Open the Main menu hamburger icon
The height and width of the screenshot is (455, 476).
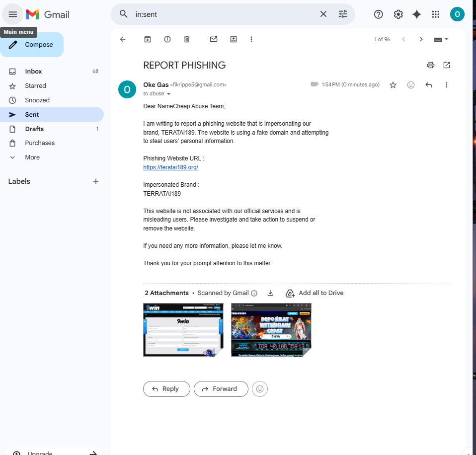pyautogui.click(x=13, y=14)
